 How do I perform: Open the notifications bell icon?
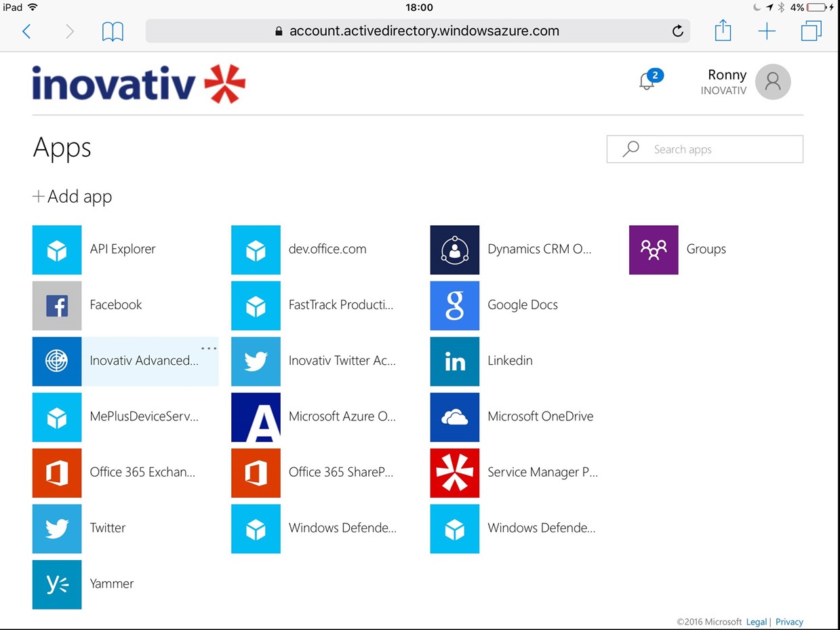(647, 81)
